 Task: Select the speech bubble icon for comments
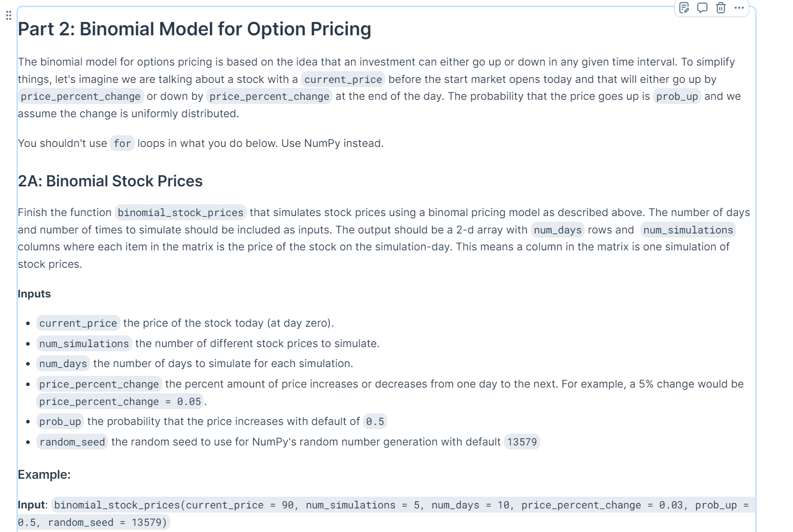point(702,8)
